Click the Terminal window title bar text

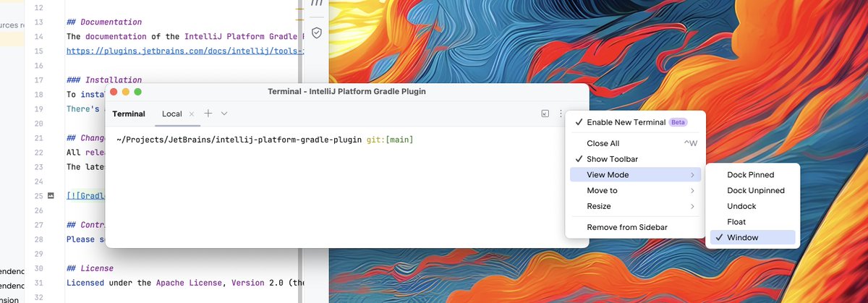click(x=346, y=92)
